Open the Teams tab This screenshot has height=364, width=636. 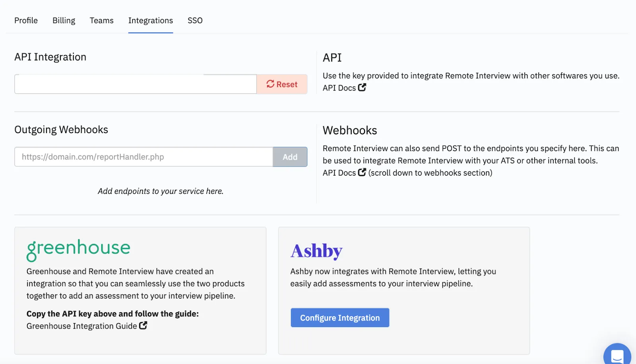pyautogui.click(x=101, y=20)
